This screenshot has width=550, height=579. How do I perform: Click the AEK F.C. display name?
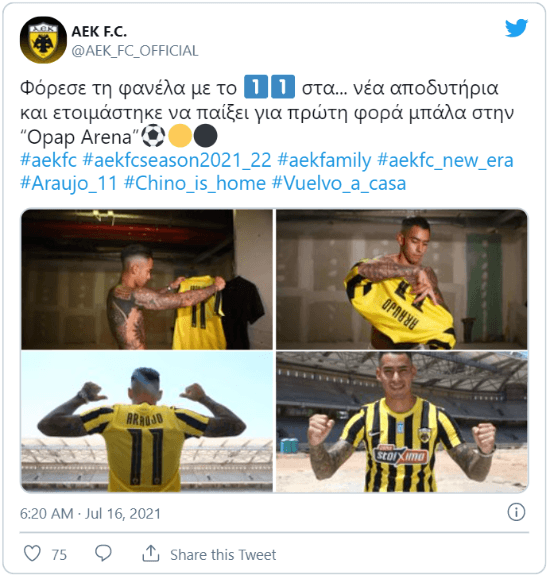pos(99,32)
